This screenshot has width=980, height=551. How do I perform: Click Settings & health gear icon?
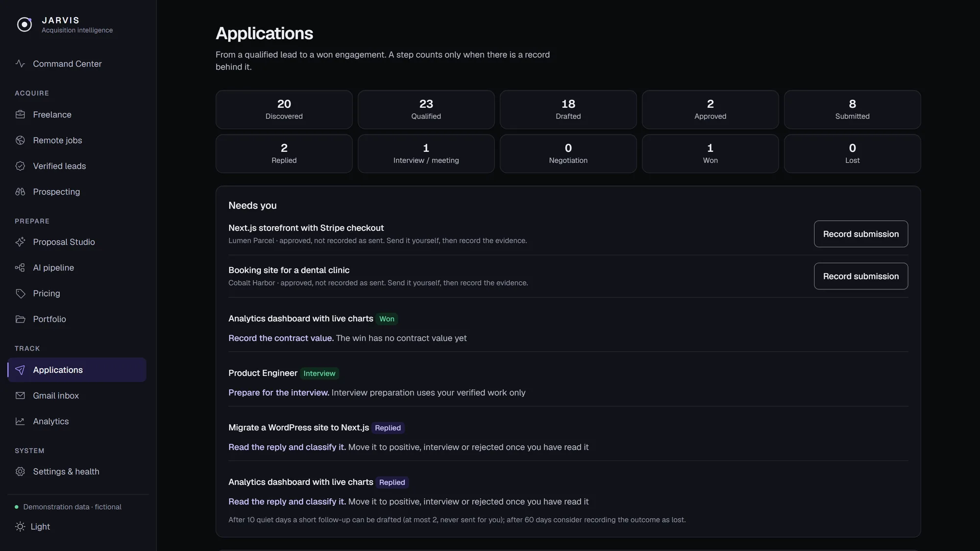(20, 472)
